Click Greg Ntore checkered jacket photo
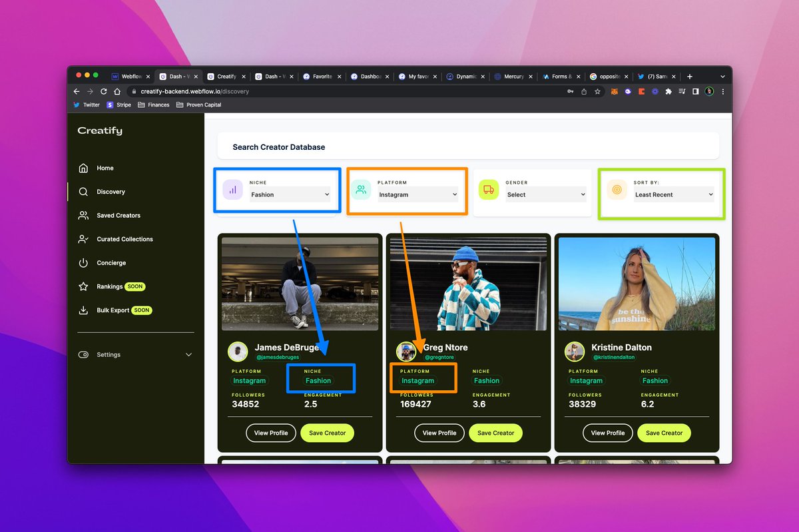Screen dimensions: 799x532 pos(469,284)
